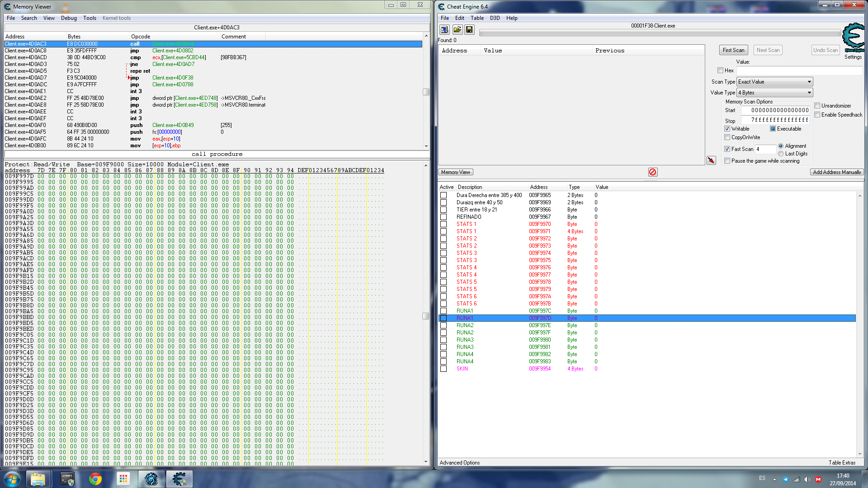868x488 pixels.
Task: Toggle Pause the game while scanning
Action: coord(727,161)
